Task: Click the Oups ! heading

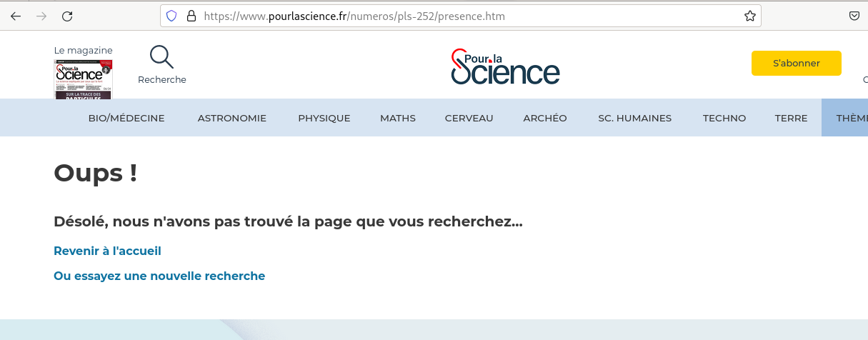Action: 96,174
